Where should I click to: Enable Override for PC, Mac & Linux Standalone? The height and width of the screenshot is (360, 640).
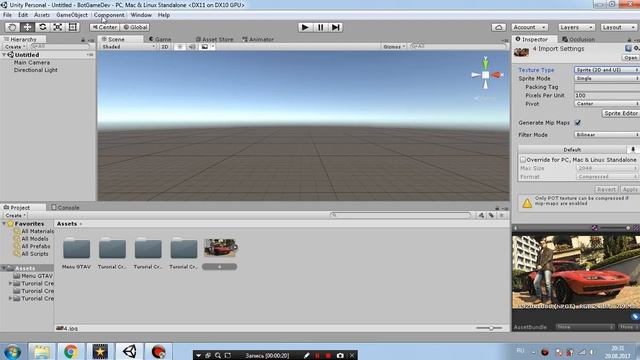[x=523, y=160]
